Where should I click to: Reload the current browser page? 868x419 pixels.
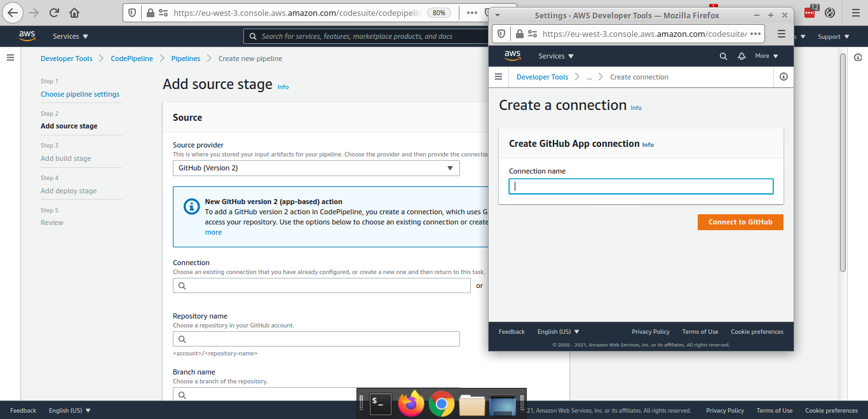click(x=54, y=13)
